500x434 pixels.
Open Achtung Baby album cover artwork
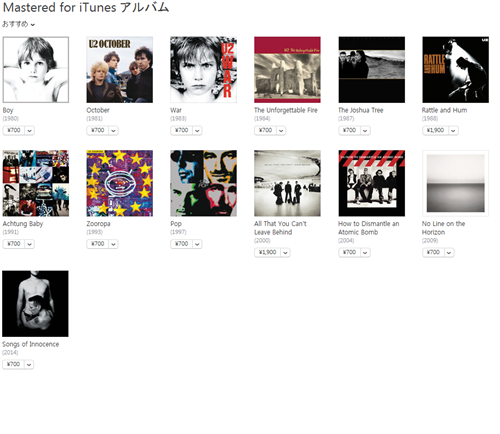coord(36,183)
